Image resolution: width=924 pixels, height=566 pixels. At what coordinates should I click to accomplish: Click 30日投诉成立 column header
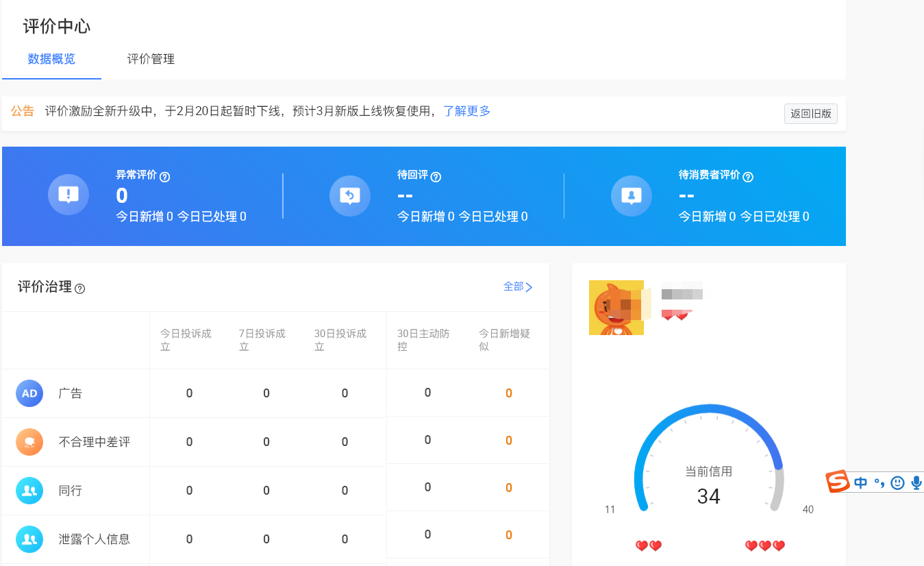(x=340, y=340)
